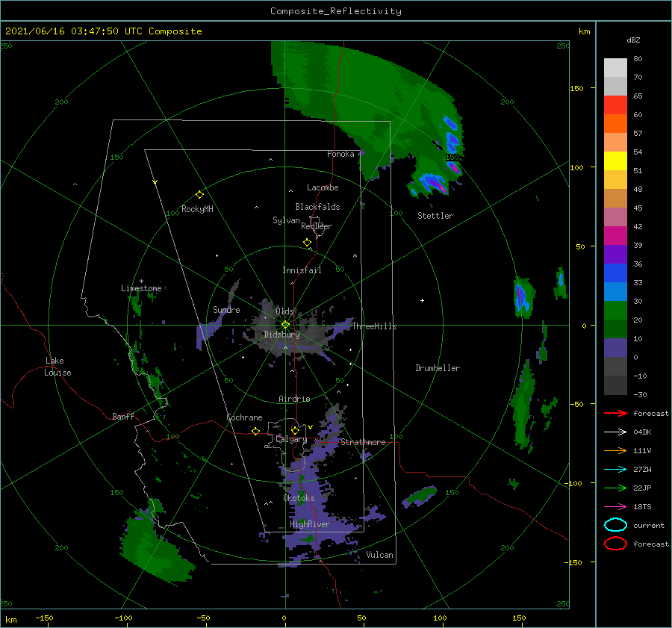This screenshot has height=628, width=672.
Task: Click the Didsbury town label
Action: (x=281, y=335)
